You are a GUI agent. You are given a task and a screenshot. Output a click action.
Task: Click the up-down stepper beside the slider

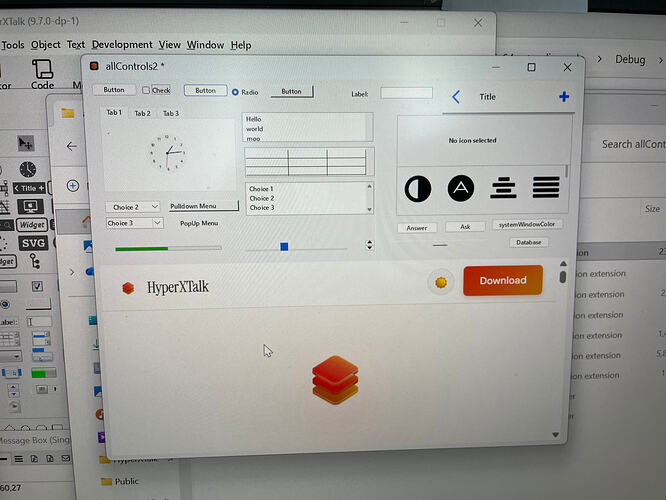coord(370,245)
